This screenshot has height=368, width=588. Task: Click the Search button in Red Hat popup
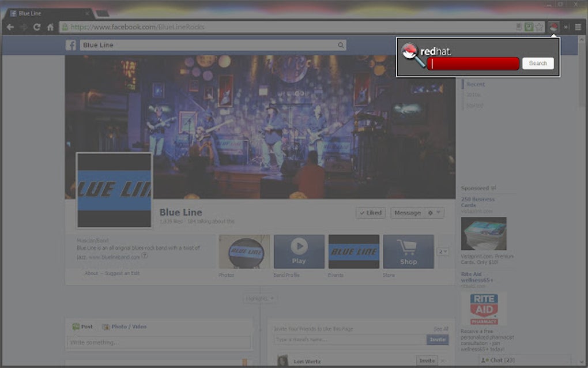[538, 63]
